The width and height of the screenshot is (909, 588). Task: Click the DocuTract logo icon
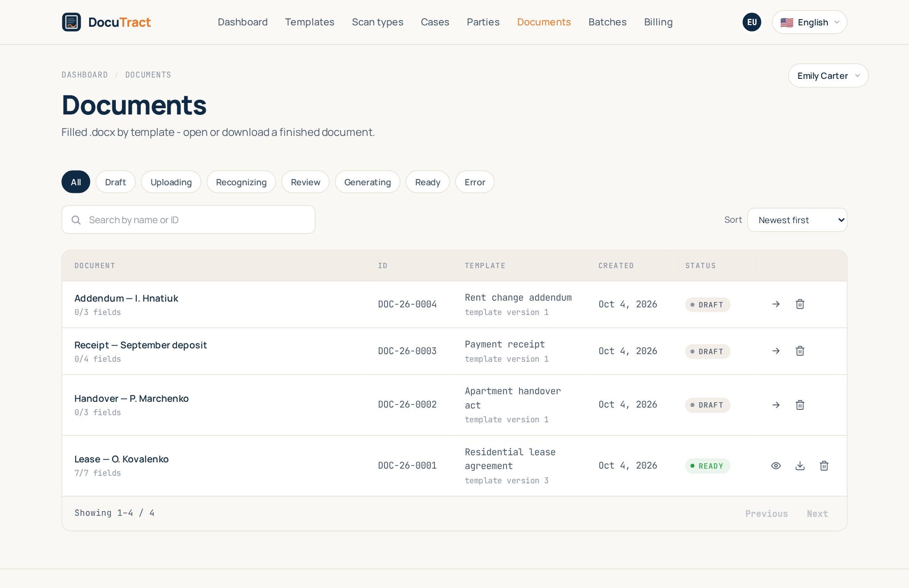71,22
